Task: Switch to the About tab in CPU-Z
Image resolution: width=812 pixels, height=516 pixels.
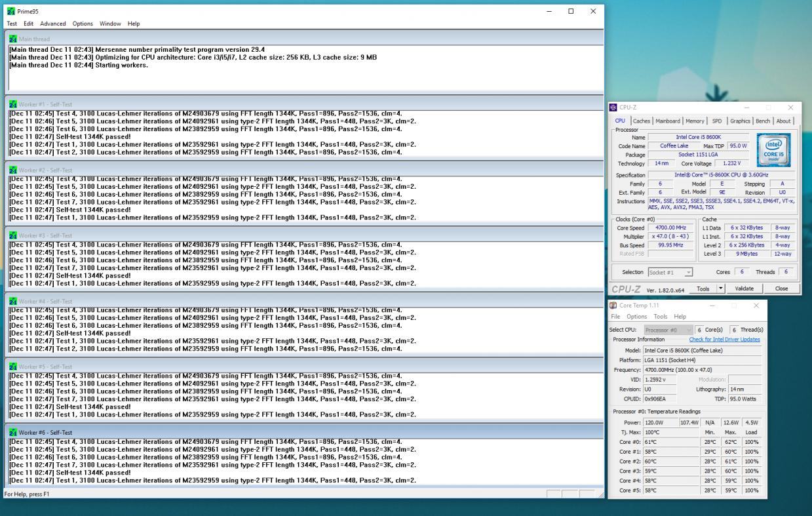Action: pos(783,121)
